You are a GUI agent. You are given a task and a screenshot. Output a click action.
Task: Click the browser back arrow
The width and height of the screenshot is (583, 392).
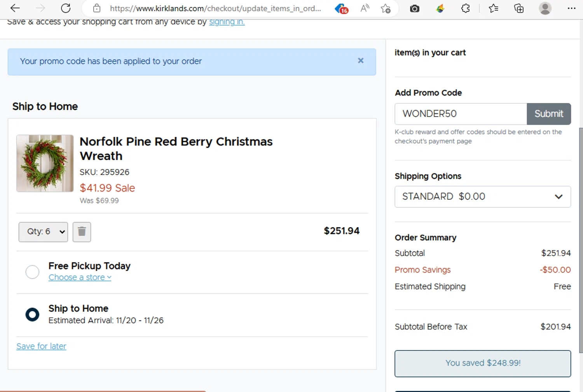15,8
